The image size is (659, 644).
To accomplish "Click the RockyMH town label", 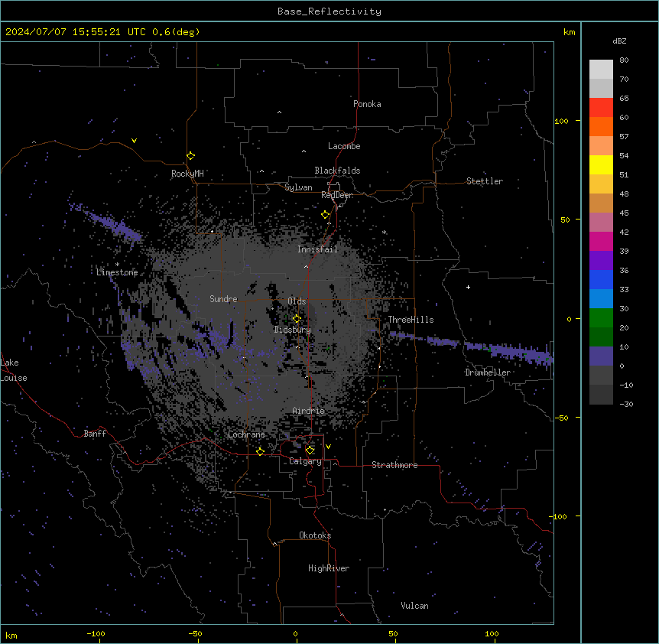I will point(187,174).
